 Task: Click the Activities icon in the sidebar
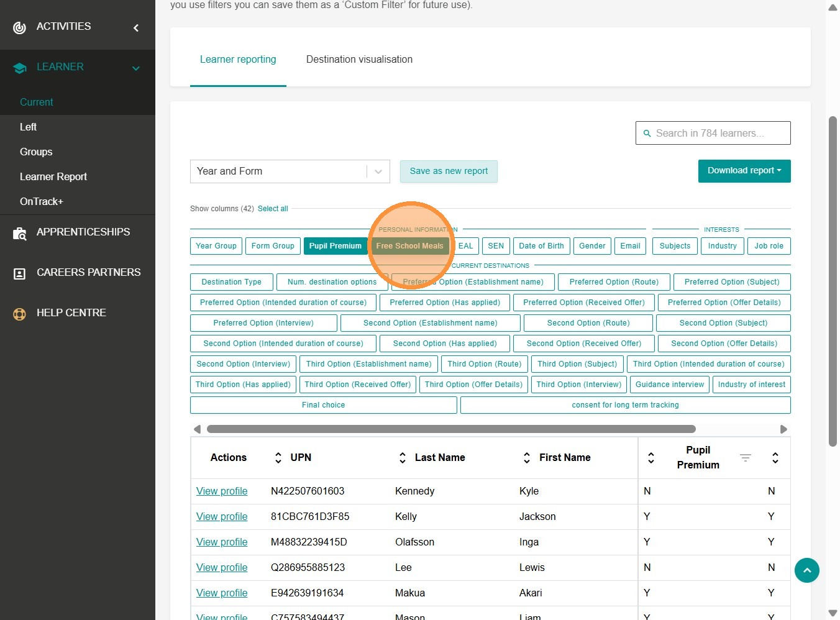click(x=20, y=27)
